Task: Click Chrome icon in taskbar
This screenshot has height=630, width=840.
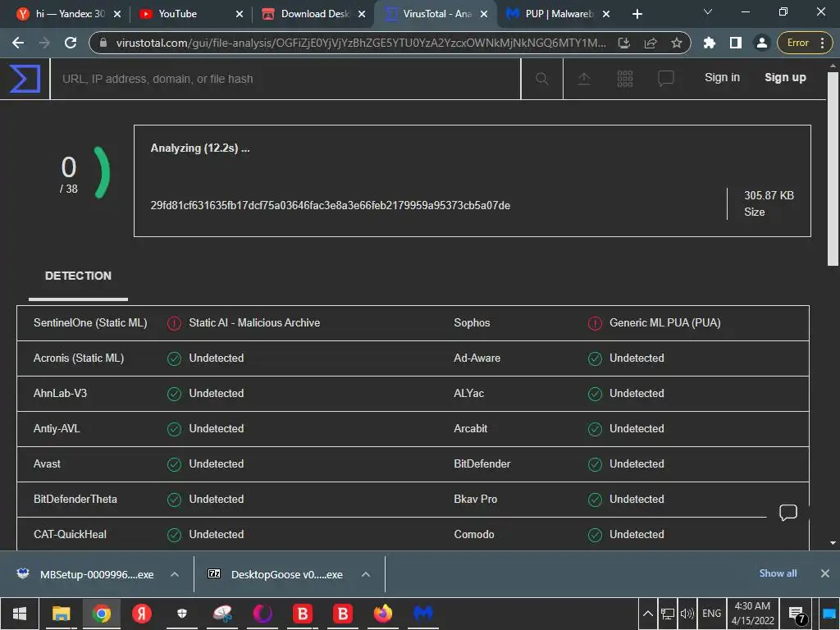Action: (101, 614)
